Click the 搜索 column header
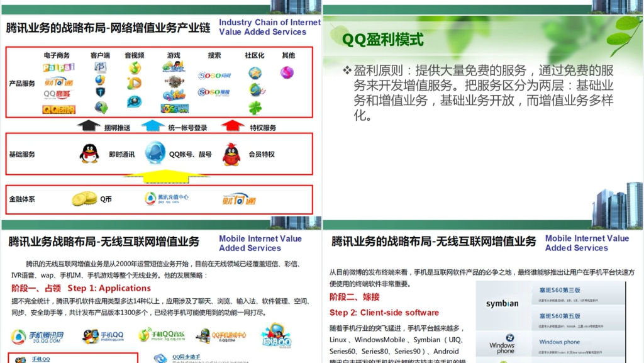644x363 pixels. tap(214, 55)
